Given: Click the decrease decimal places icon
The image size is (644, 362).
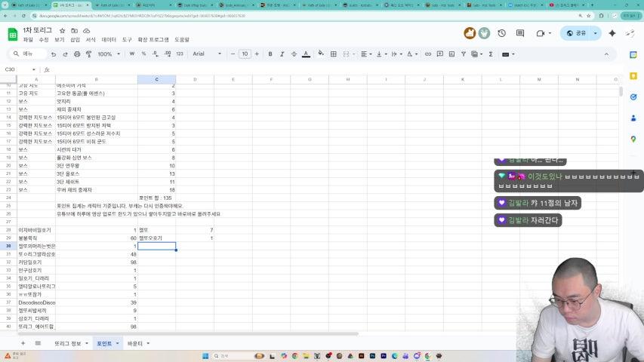Looking at the screenshot, I should pos(156,54).
